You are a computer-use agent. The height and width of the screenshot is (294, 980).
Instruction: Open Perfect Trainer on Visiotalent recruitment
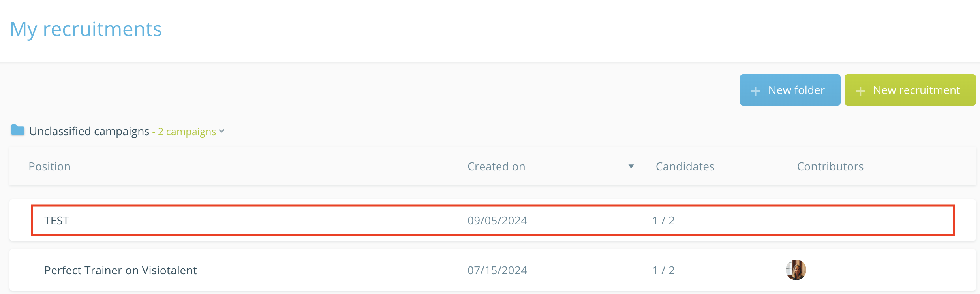pos(120,270)
